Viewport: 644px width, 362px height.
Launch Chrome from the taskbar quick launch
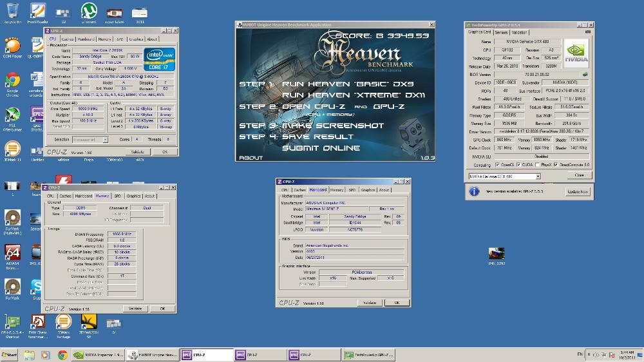[x=62, y=355]
